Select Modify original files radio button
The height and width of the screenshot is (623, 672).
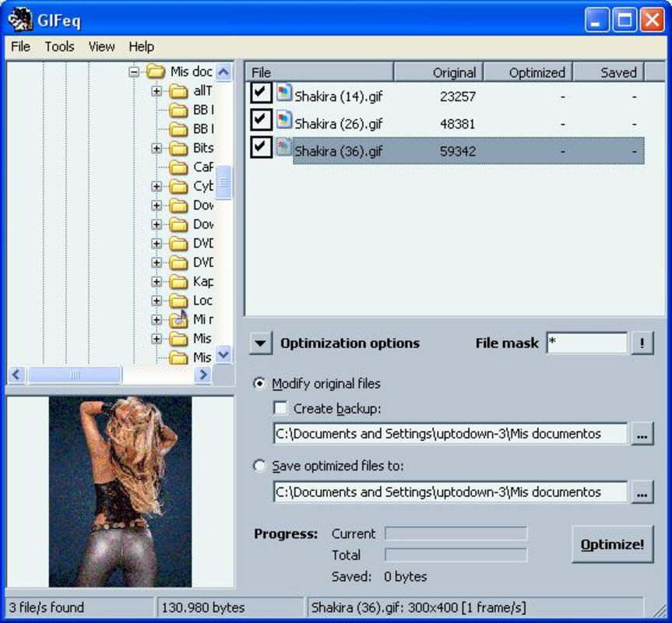(259, 383)
